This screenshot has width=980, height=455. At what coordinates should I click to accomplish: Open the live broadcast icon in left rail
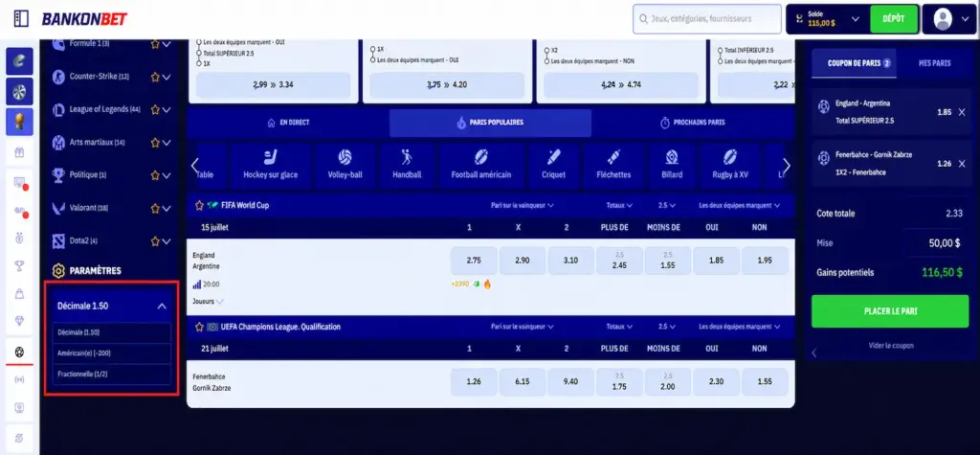[x=19, y=380]
